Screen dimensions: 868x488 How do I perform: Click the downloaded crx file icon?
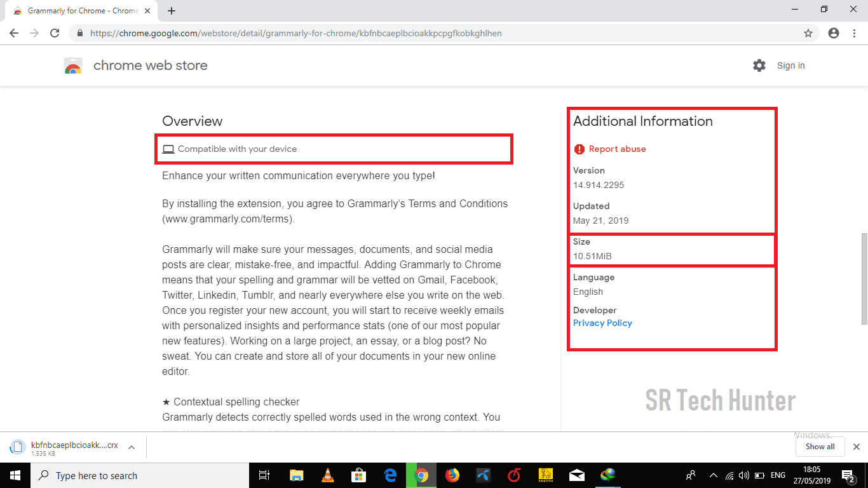18,447
